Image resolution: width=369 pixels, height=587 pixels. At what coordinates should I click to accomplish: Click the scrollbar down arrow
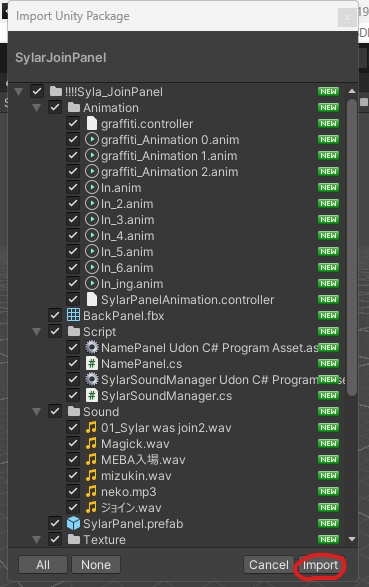tap(352, 539)
